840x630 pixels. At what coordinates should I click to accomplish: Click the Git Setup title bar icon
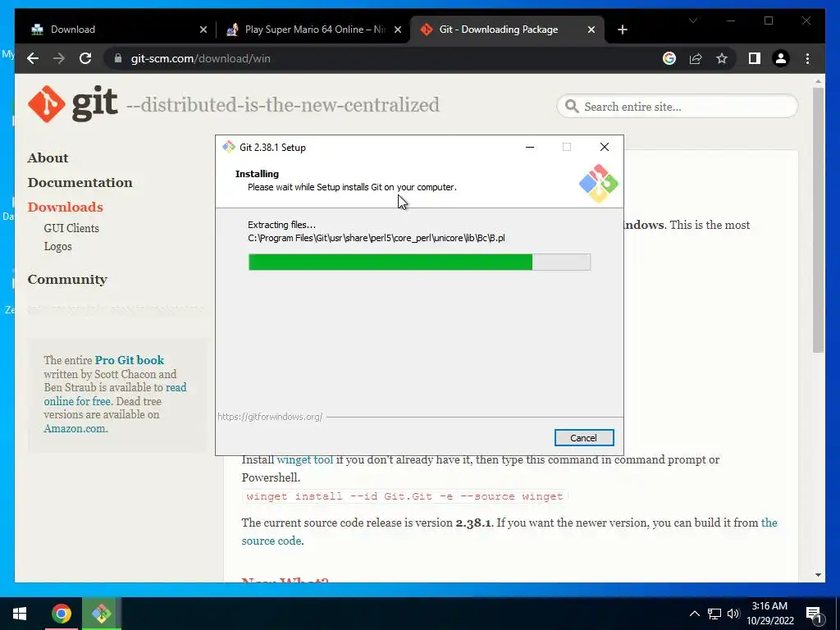[x=229, y=147]
